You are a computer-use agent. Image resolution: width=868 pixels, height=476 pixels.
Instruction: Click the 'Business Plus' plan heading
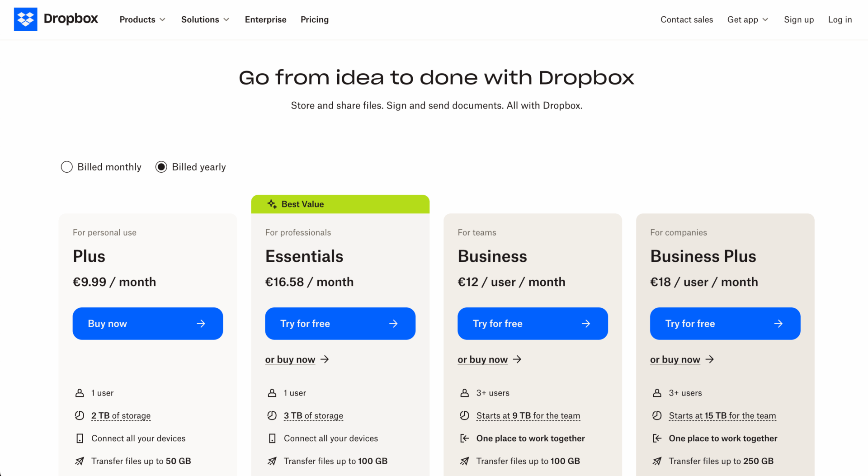point(703,256)
